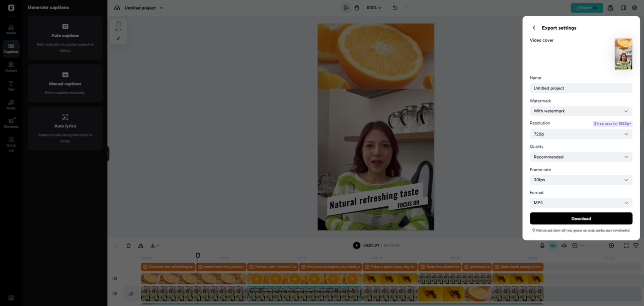Open the Media panel in sidebar
The image size is (644, 306).
tap(11, 29)
